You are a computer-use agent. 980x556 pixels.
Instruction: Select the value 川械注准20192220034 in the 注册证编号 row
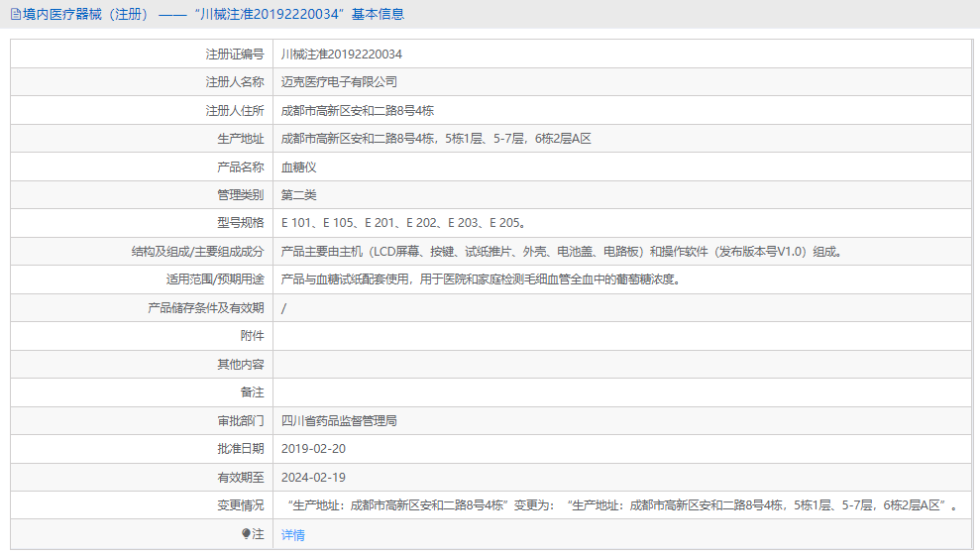341,55
